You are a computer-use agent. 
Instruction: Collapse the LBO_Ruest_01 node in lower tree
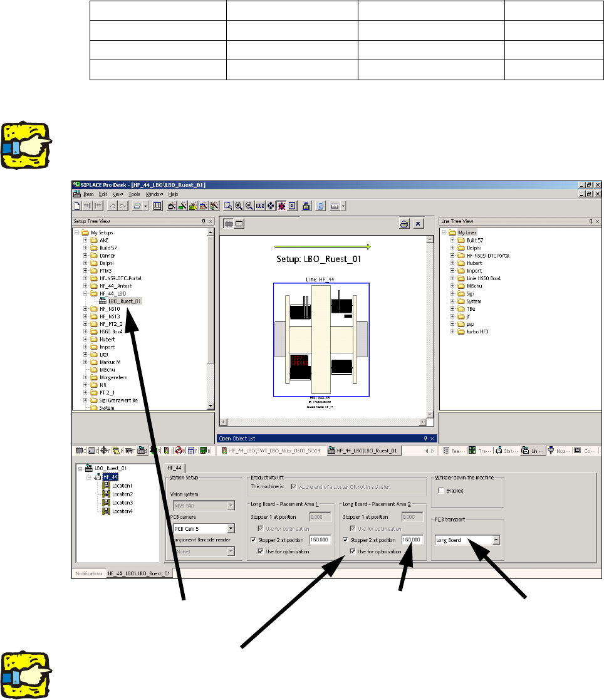click(x=80, y=468)
